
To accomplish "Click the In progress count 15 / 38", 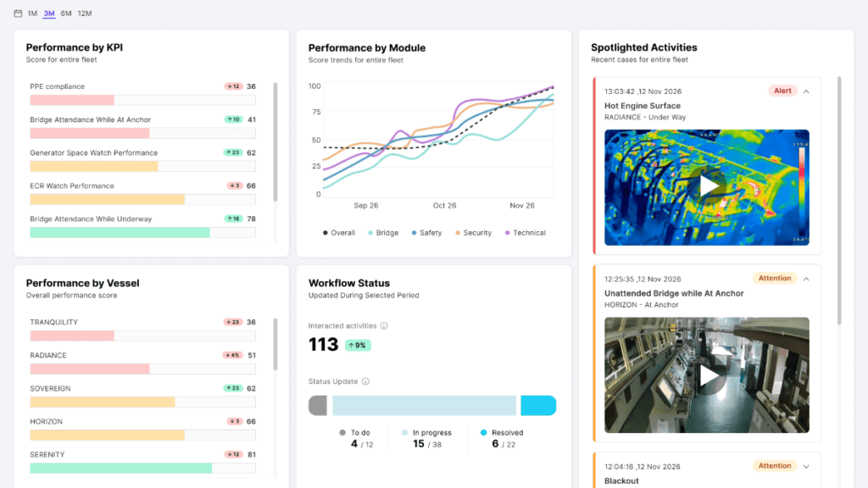I will point(427,444).
